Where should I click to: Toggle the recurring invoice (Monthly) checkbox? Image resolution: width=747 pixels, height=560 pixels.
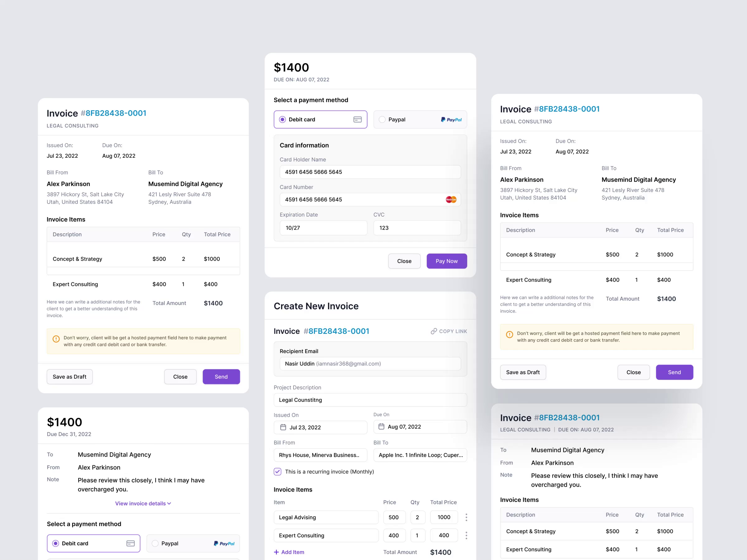click(278, 472)
